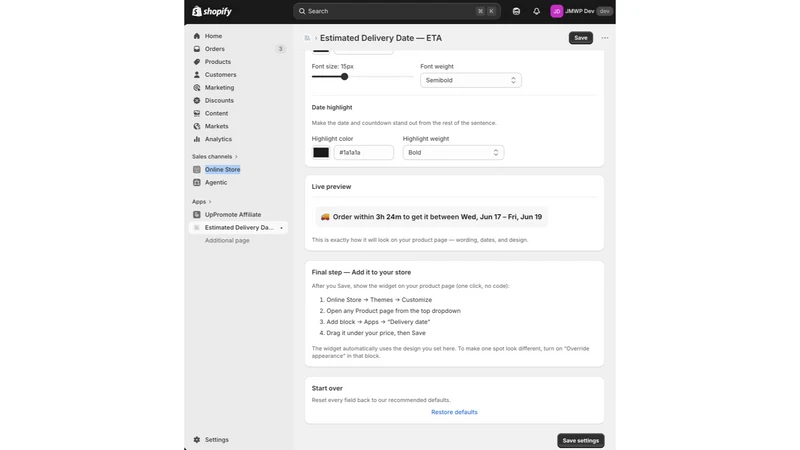Image resolution: width=800 pixels, height=450 pixels.
Task: Click the Content icon
Action: point(197,113)
